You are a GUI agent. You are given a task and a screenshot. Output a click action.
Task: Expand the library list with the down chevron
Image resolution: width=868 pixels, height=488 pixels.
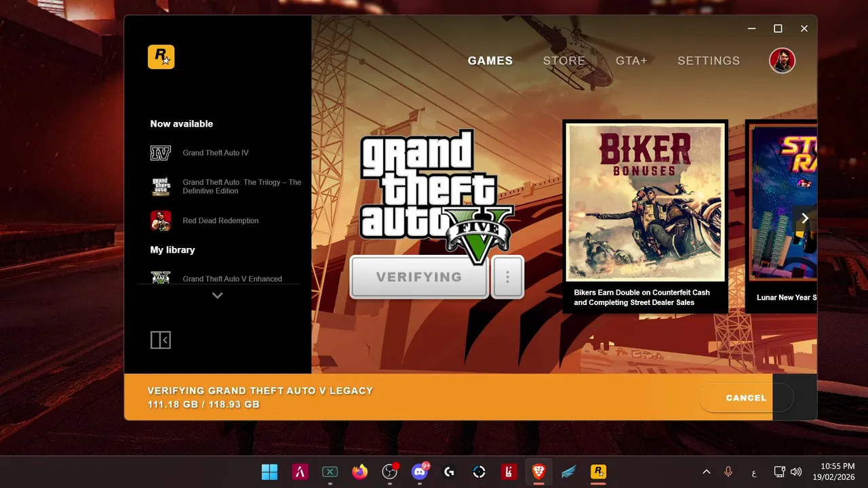click(x=217, y=296)
